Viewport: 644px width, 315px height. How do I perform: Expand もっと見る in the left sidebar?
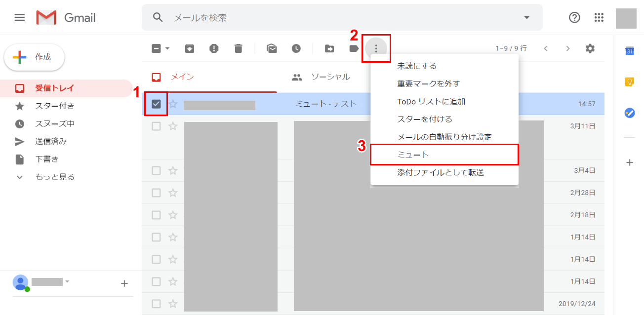point(54,177)
